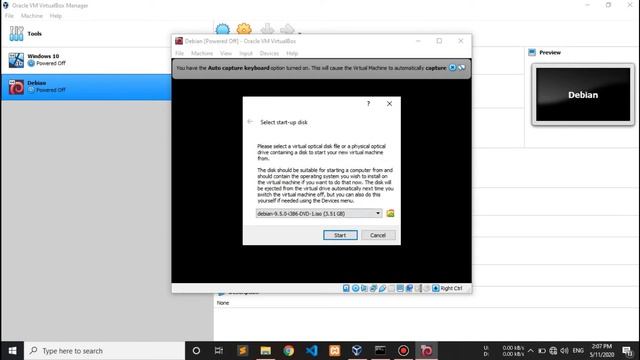Click the don't-show-again icon on notification bar
This screenshot has width=640, height=360.
click(462, 68)
